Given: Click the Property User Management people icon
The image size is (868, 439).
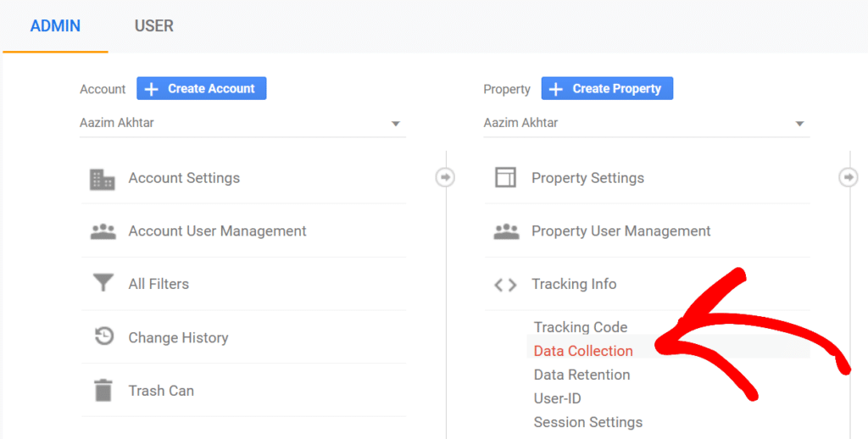Looking at the screenshot, I should [506, 231].
